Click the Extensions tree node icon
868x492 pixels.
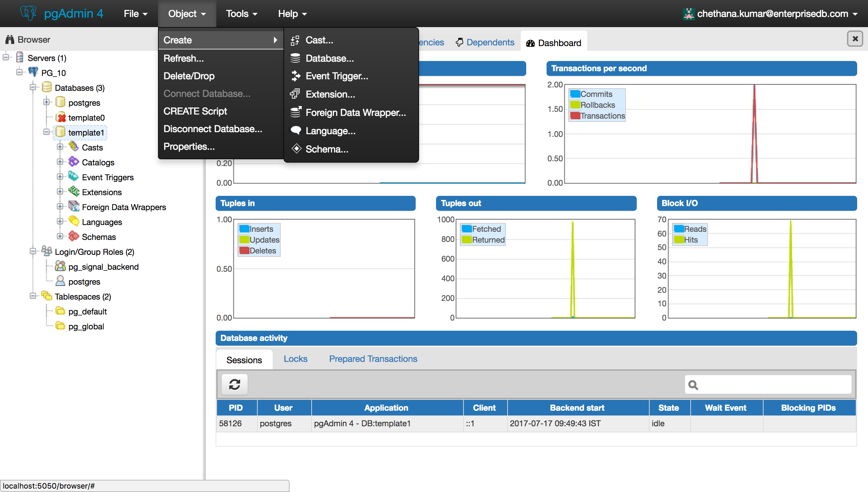74,191
